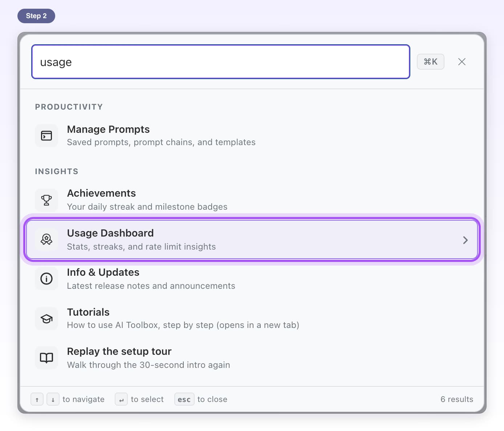
Task: Click the 'to navigate' footer label
Action: (84, 399)
